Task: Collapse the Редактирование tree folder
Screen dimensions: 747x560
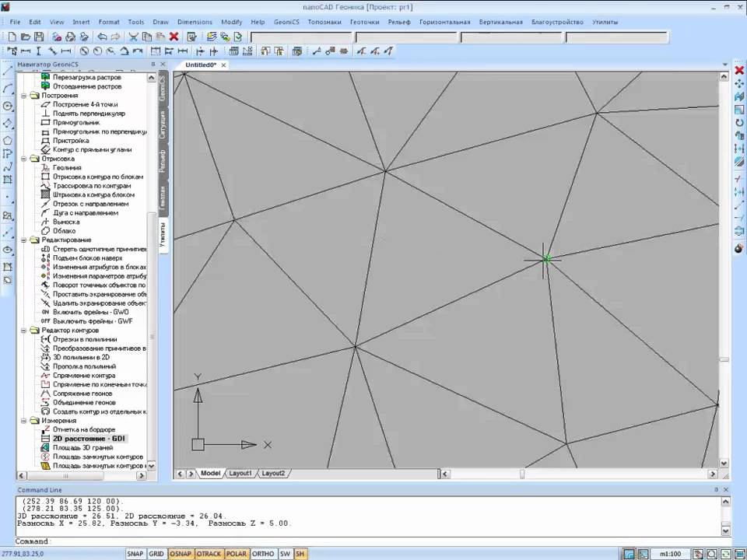Action: point(25,240)
